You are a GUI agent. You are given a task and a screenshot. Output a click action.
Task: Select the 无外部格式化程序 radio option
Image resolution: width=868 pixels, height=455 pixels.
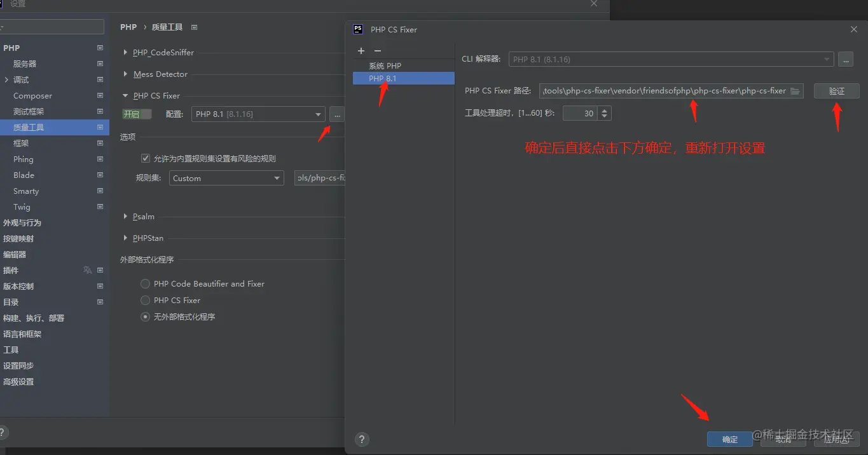coord(146,317)
